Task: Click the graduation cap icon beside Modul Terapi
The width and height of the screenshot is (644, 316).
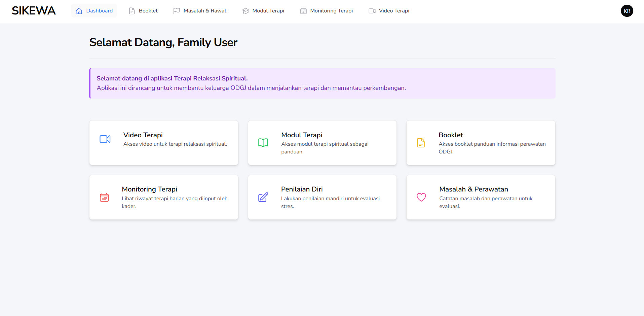Action: pyautogui.click(x=245, y=11)
